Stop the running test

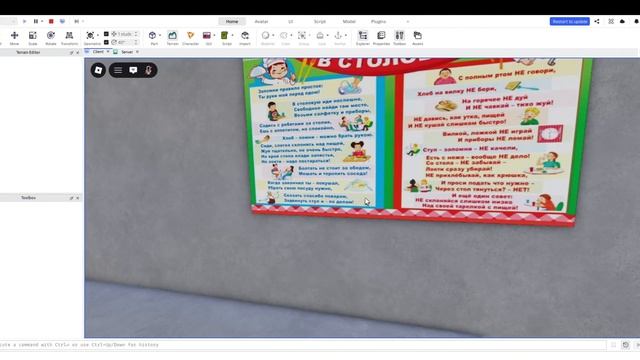tap(51, 21)
